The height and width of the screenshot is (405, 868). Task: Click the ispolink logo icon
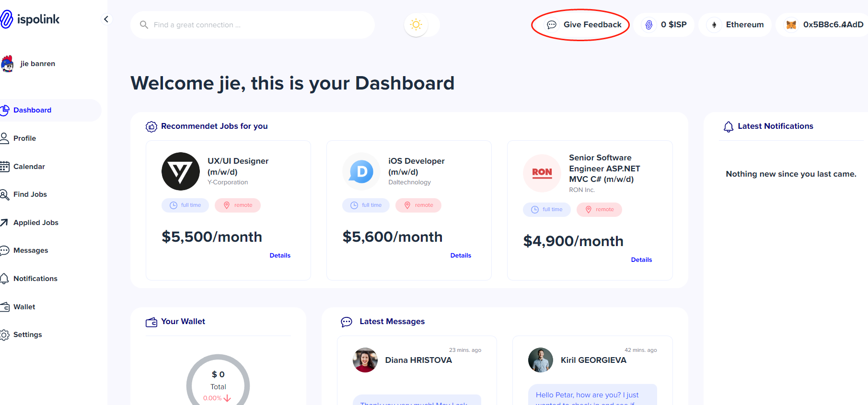(x=7, y=19)
